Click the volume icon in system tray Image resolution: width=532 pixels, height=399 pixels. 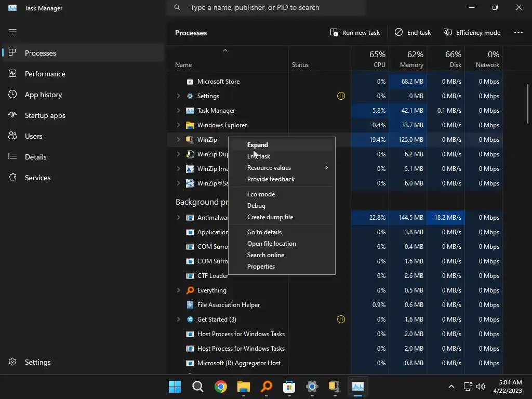[481, 387]
